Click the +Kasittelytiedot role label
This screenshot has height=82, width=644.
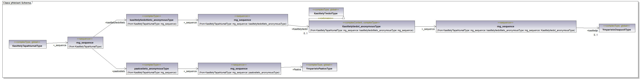(x=300, y=29)
